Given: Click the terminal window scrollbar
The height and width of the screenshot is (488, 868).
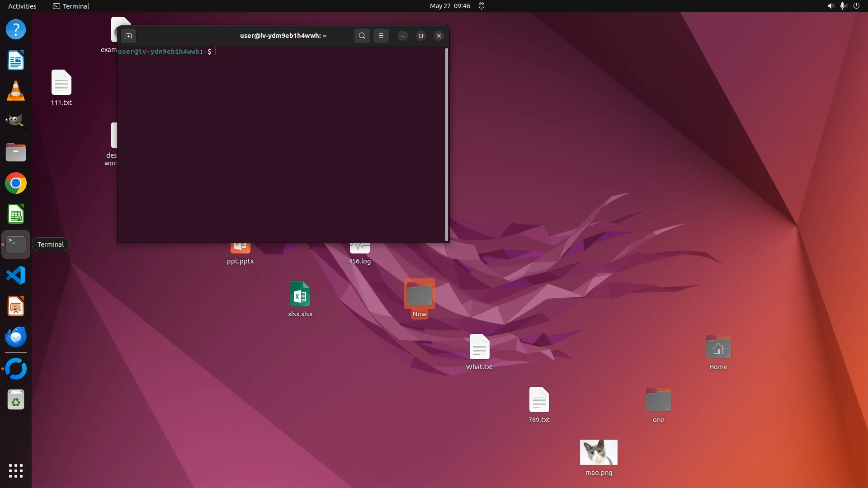Looking at the screenshot, I should click(447, 145).
